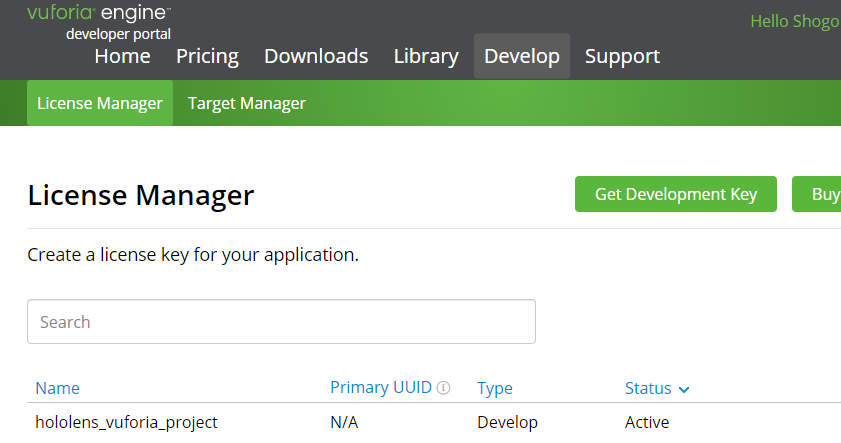Click the Hello Shogo account greeting
Screen dimensions: 841x443
coord(794,22)
